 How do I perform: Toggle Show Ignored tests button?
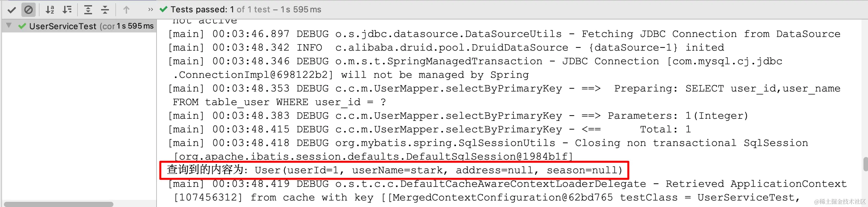coord(29,10)
